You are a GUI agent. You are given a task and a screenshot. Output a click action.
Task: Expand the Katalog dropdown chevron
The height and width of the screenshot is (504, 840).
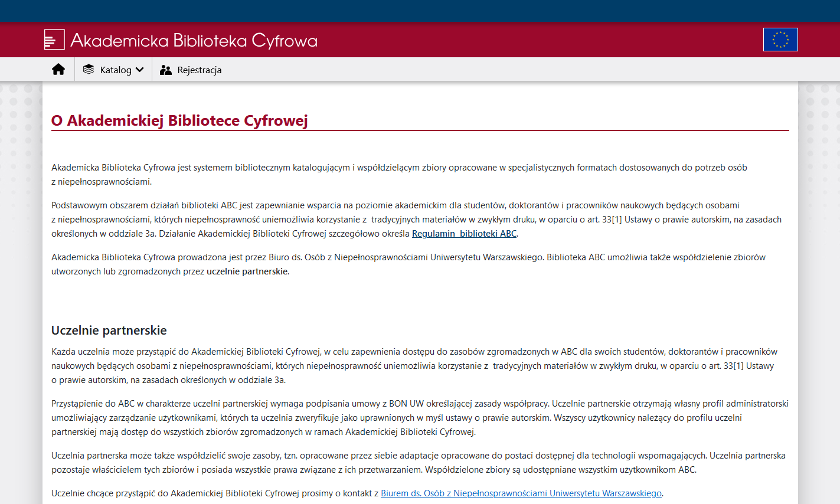click(139, 70)
